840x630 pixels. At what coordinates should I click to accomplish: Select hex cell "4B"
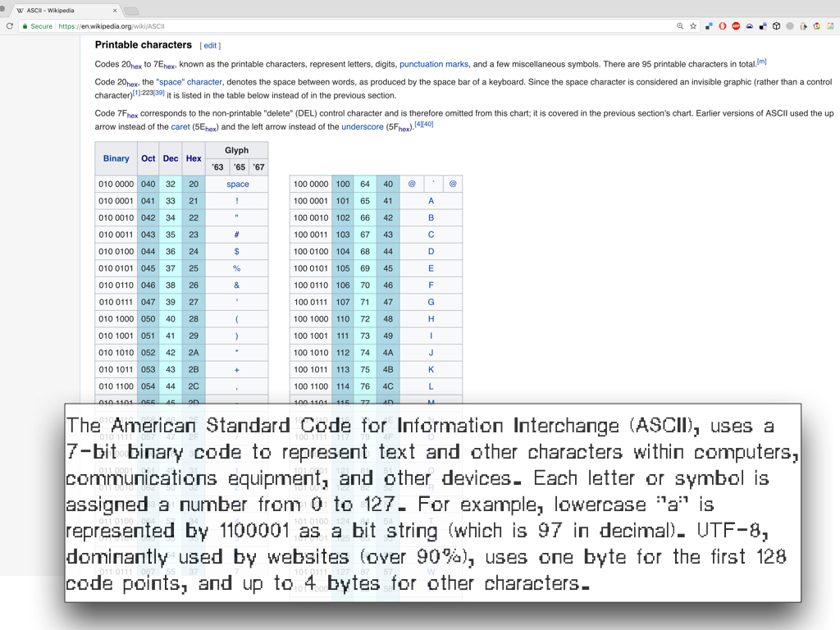tap(388, 370)
